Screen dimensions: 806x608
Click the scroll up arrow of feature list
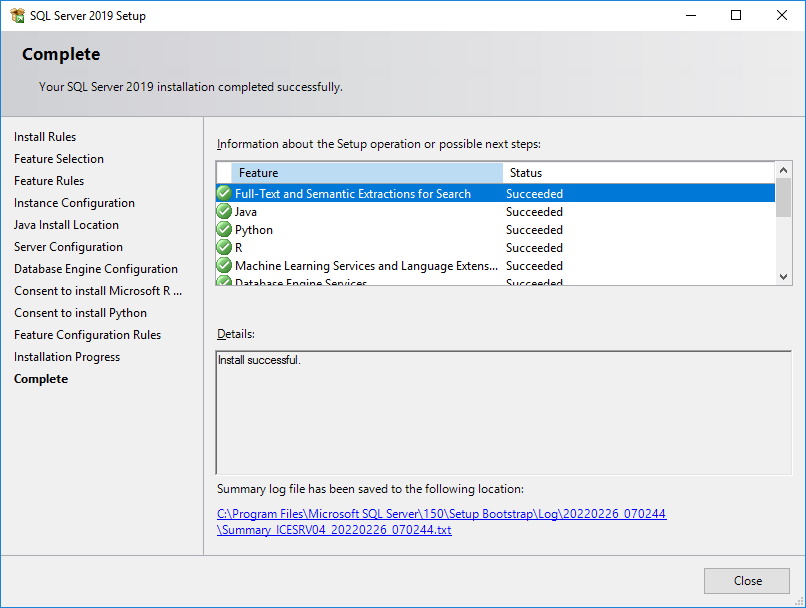click(783, 170)
